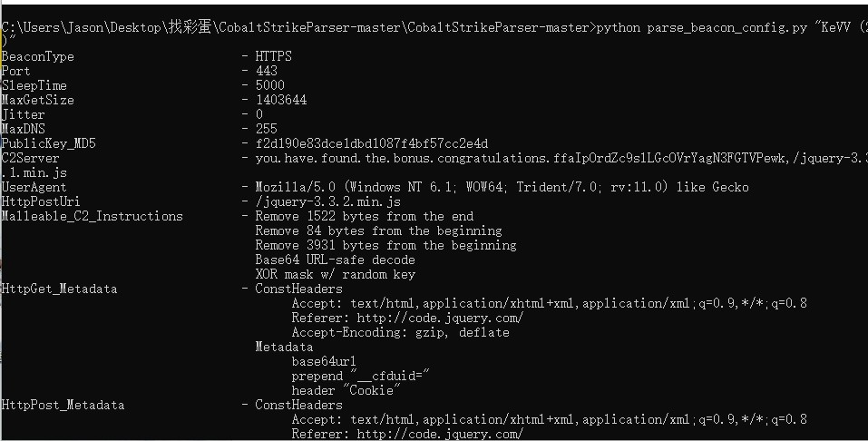Click the Jitter value 0
The width and height of the screenshot is (868, 441).
[259, 114]
